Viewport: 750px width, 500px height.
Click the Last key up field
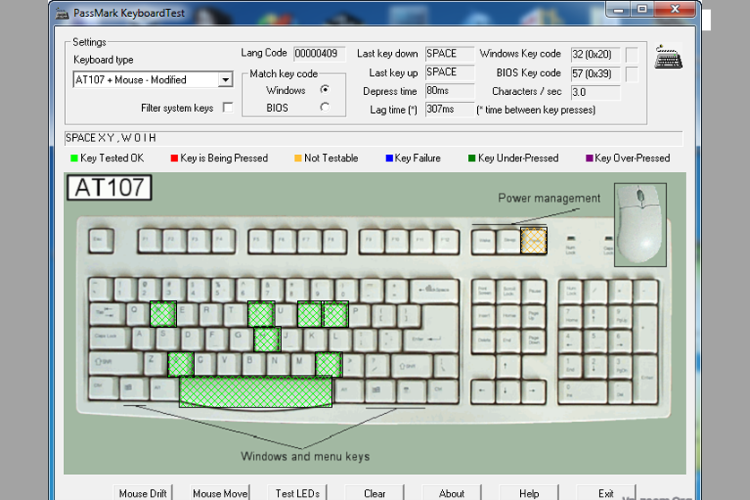pos(449,72)
